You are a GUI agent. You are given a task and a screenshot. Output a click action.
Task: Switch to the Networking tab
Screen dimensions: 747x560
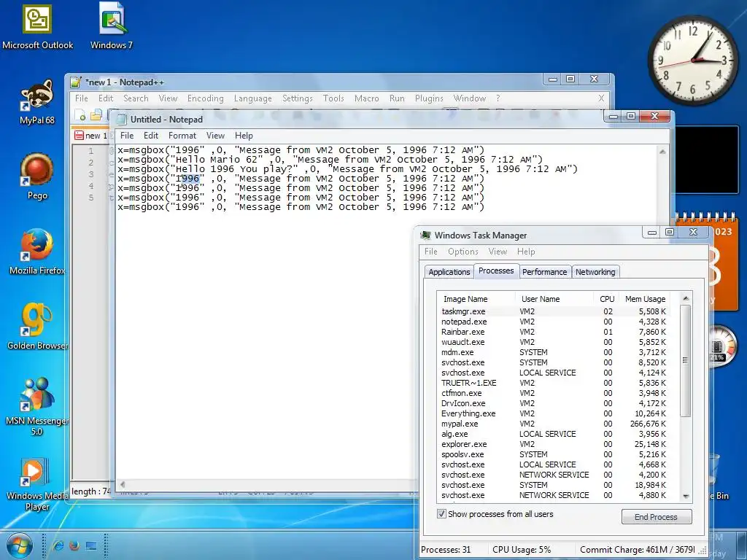tap(595, 272)
